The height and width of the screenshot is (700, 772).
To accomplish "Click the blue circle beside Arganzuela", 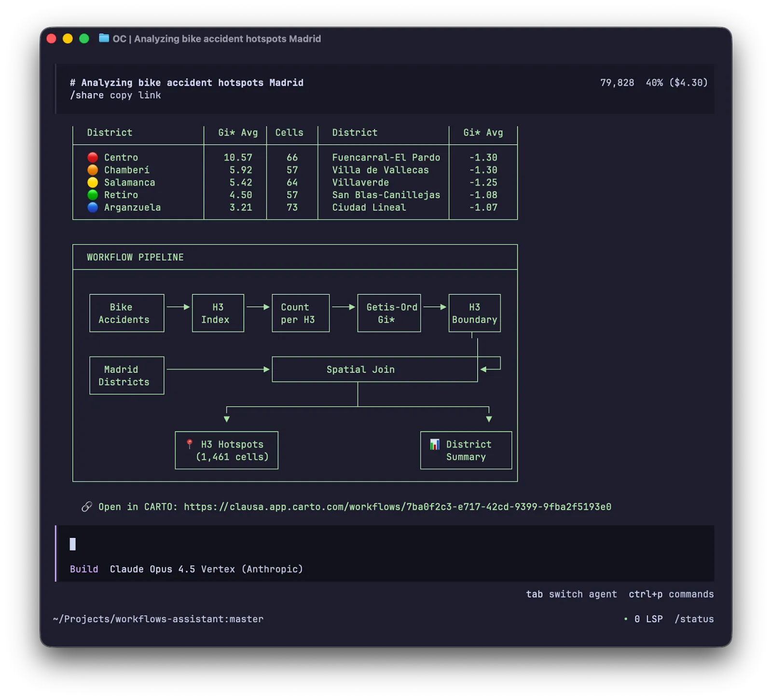I will pos(93,207).
